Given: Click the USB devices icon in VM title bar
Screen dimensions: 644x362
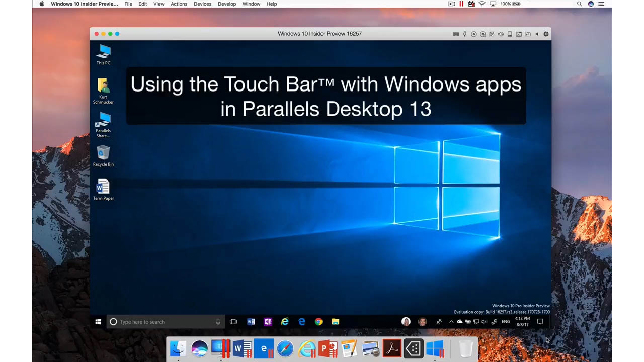Looking at the screenshot, I should [465, 34].
